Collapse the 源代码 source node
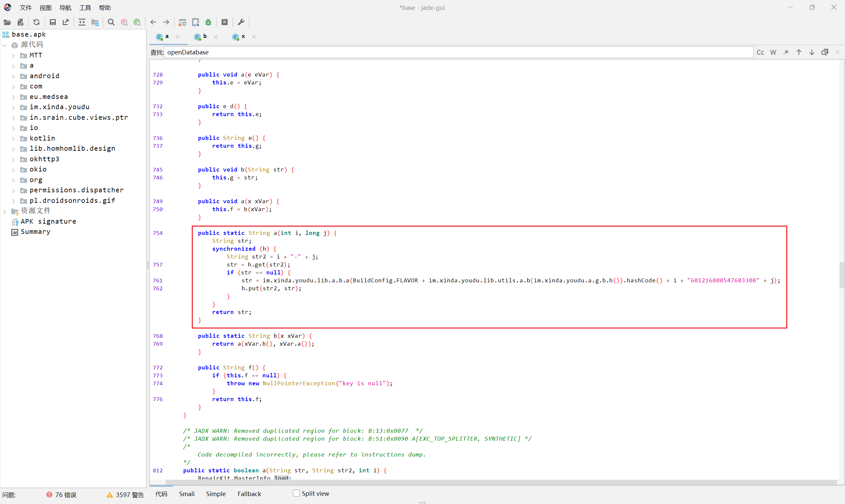 click(4, 45)
